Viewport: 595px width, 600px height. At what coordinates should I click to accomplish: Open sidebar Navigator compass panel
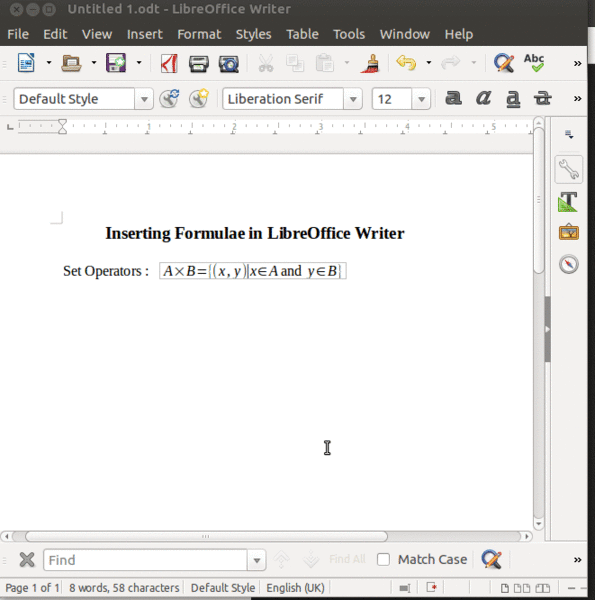(x=569, y=264)
